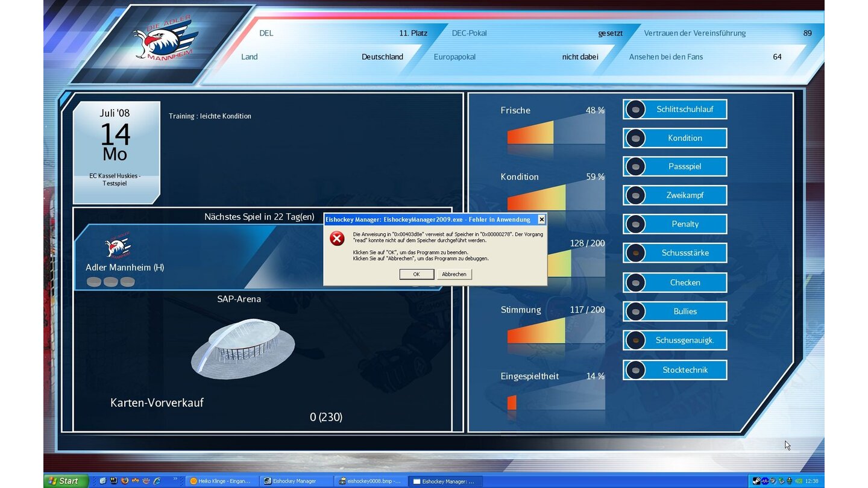The width and height of the screenshot is (868, 488).
Task: Click the 'Karten-Vorverkauf' label
Action: click(157, 402)
